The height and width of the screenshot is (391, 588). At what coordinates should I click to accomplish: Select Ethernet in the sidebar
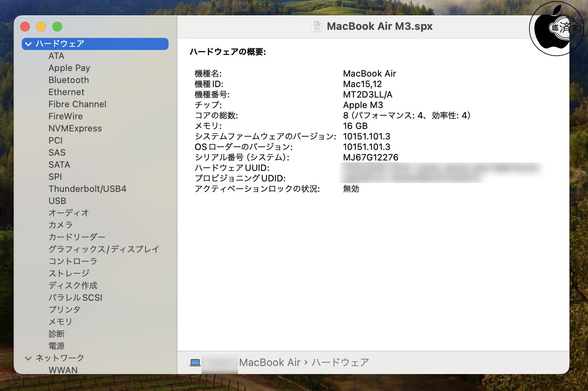coord(67,92)
